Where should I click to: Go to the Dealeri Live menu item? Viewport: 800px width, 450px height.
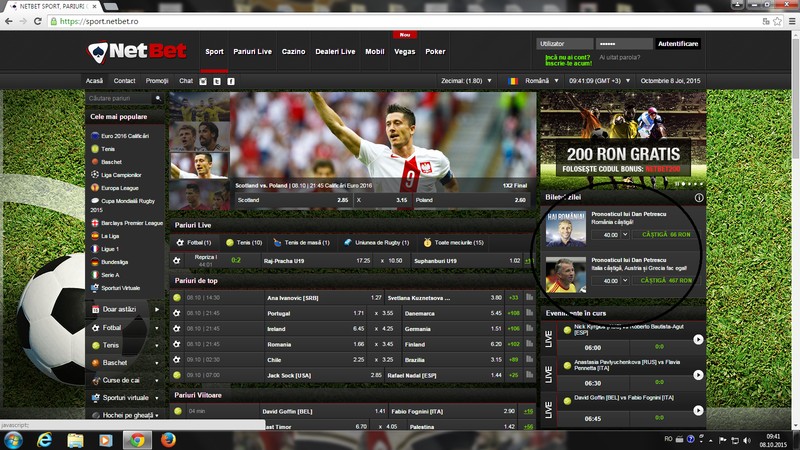335,52
